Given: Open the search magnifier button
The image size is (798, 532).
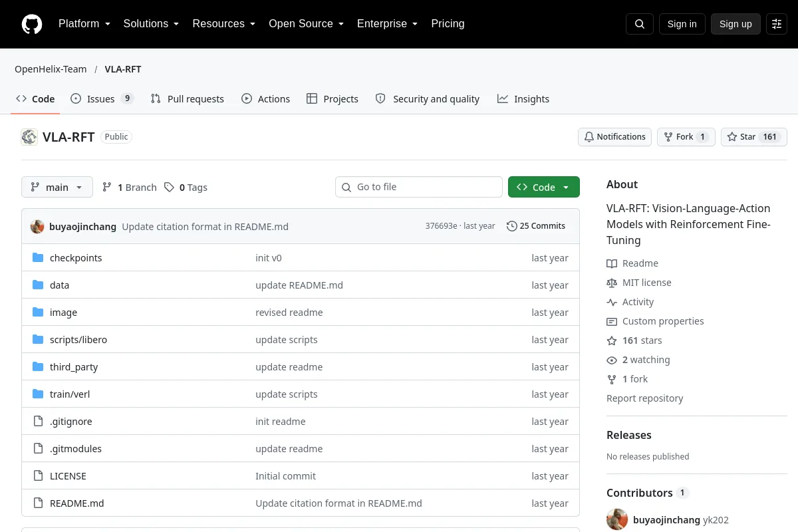Looking at the screenshot, I should point(640,24).
